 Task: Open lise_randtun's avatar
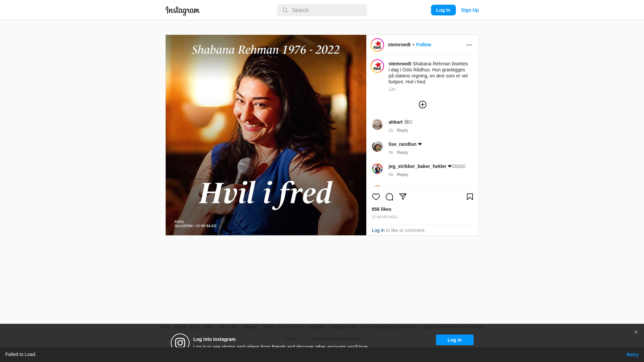[377, 146]
